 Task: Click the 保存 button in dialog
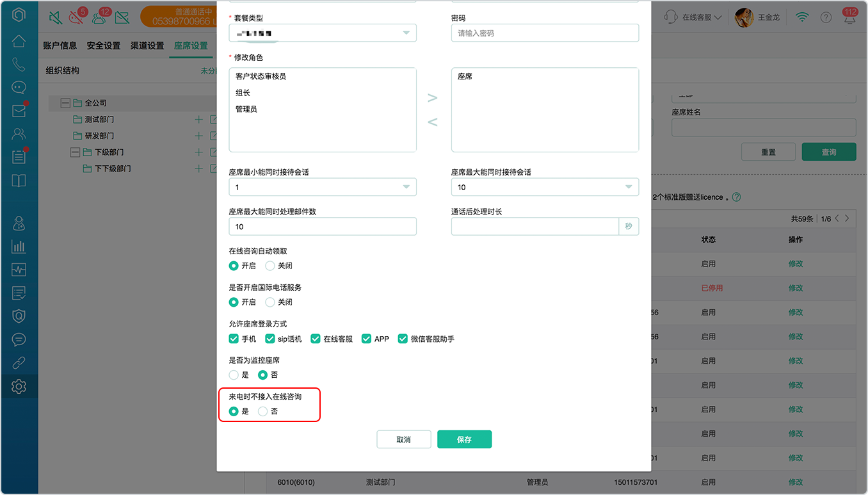(464, 439)
